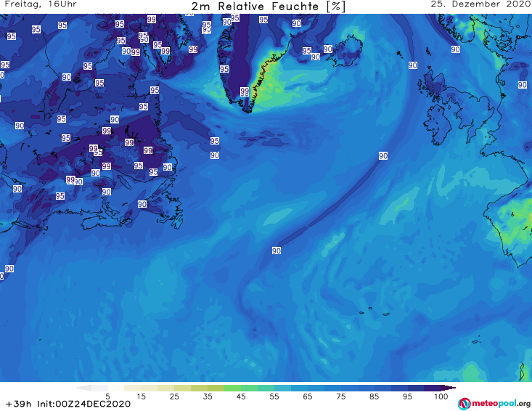The image size is (532, 411).
Task: Click the colorbar label "55"
Action: pyautogui.click(x=274, y=396)
